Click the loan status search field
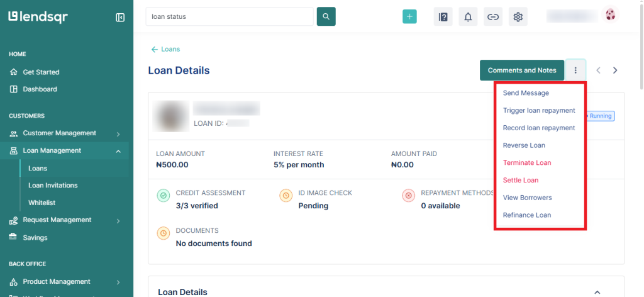The height and width of the screenshot is (297, 644). [x=229, y=16]
